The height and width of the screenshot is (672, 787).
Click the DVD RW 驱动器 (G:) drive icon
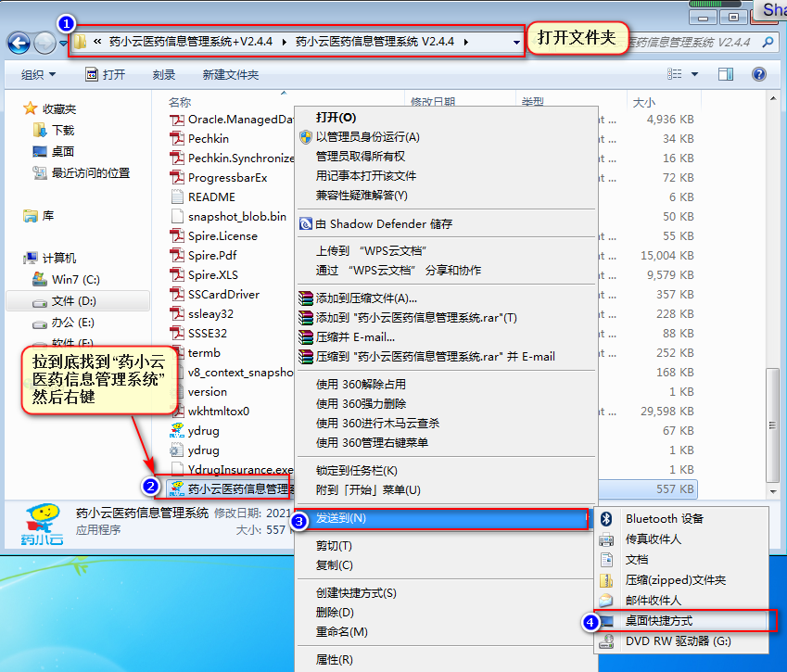click(606, 641)
